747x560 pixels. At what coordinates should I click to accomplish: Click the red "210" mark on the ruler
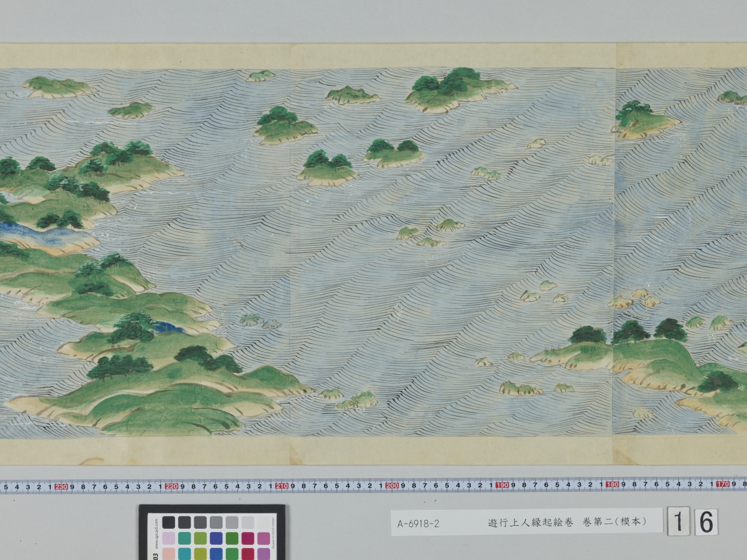(x=281, y=486)
